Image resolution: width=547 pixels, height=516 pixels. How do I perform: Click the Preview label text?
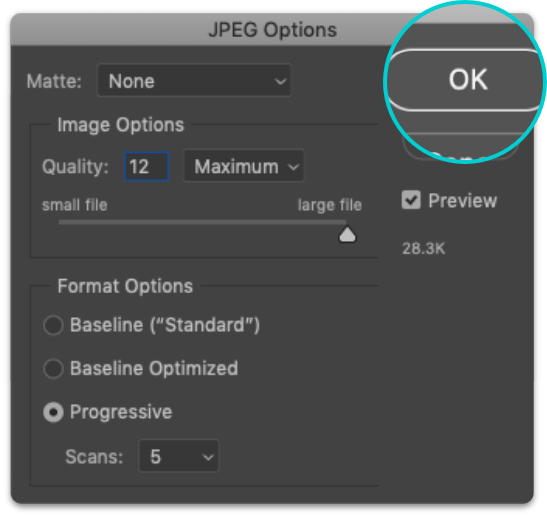[463, 201]
